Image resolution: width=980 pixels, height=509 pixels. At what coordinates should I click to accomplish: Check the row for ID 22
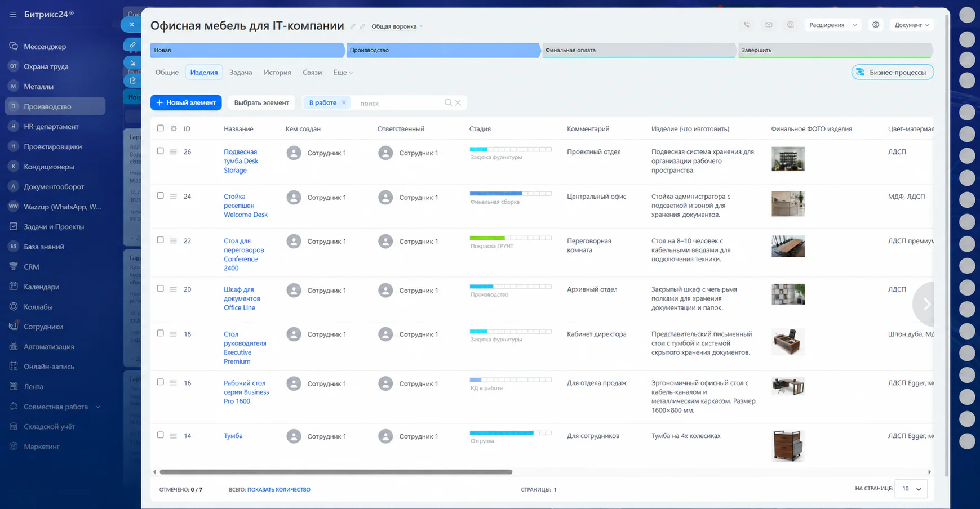coord(160,240)
